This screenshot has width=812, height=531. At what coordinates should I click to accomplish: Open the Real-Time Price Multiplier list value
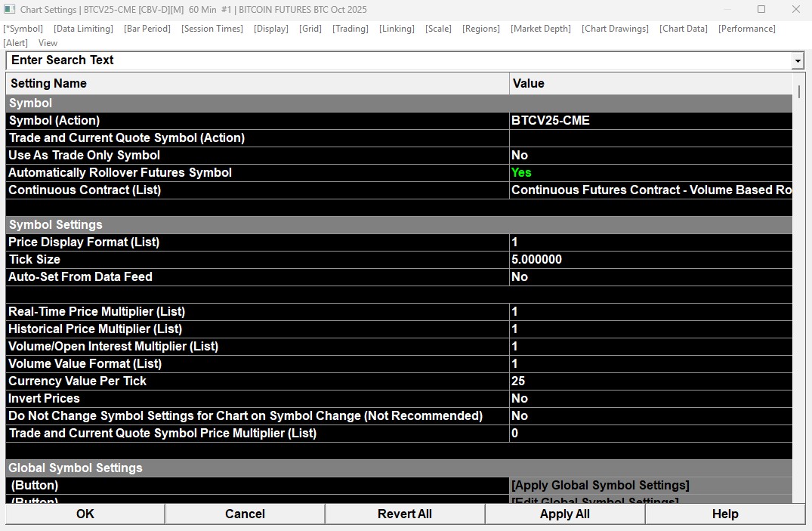click(651, 312)
